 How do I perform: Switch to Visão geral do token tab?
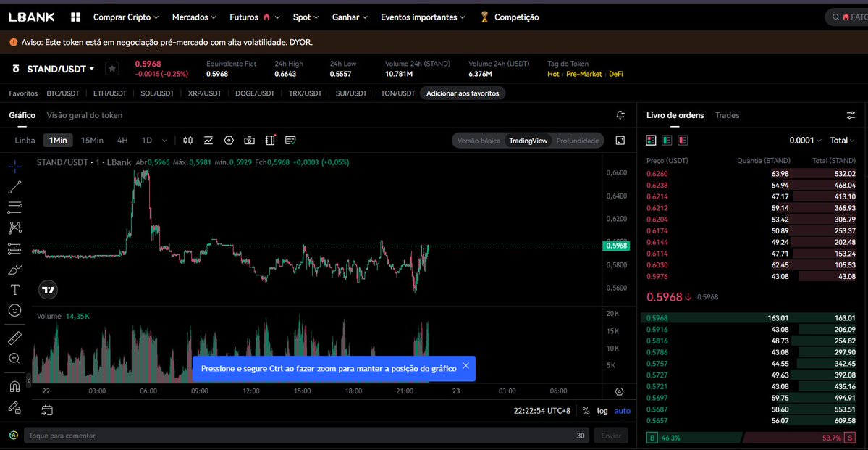(85, 115)
